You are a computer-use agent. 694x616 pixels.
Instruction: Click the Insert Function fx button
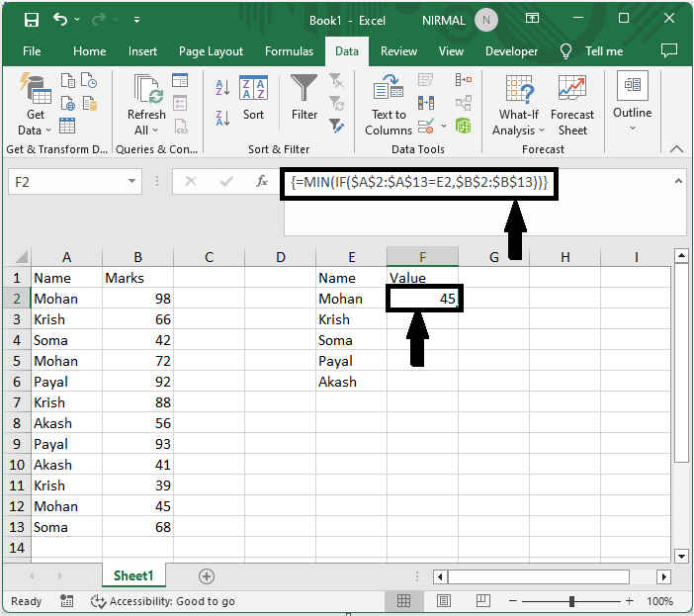262,181
